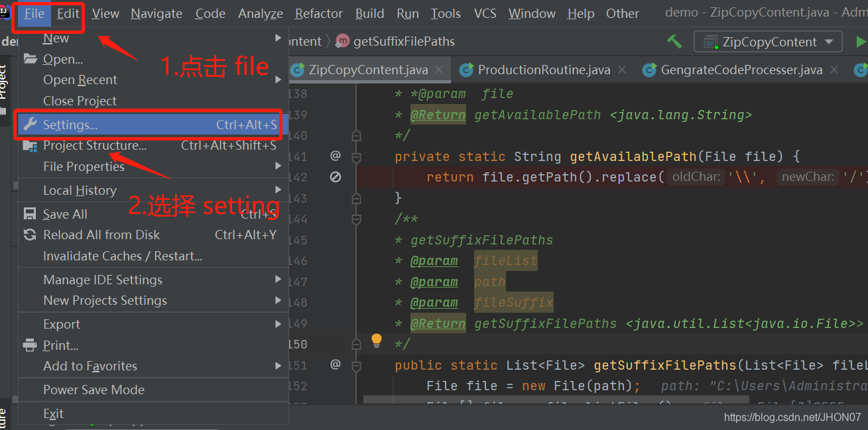Open the Build menu
Screen dimensions: 868x430
coord(369,13)
